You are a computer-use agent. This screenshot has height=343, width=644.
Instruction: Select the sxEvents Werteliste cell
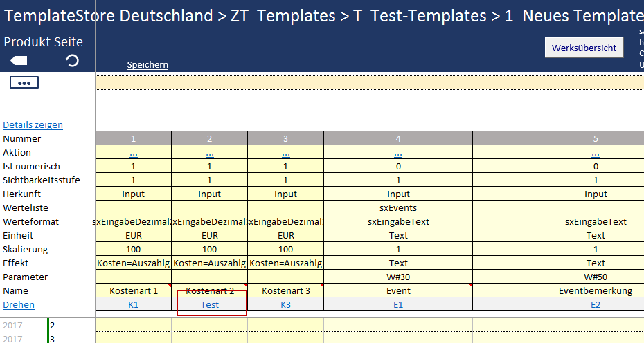pos(398,208)
